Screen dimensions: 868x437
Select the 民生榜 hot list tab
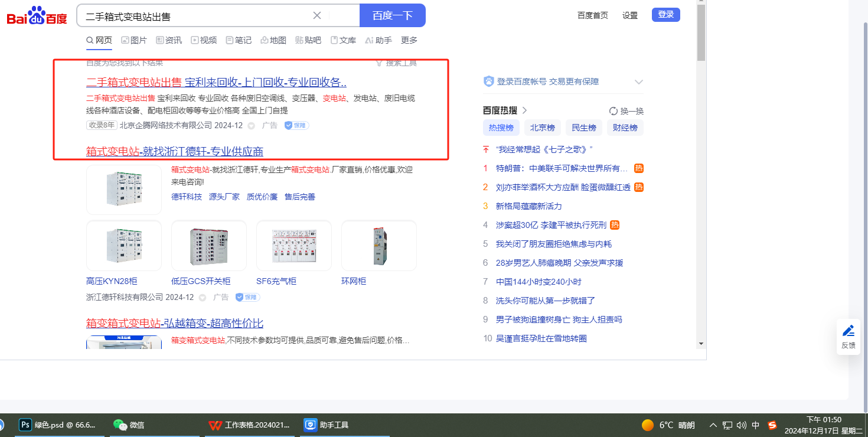tap(584, 128)
